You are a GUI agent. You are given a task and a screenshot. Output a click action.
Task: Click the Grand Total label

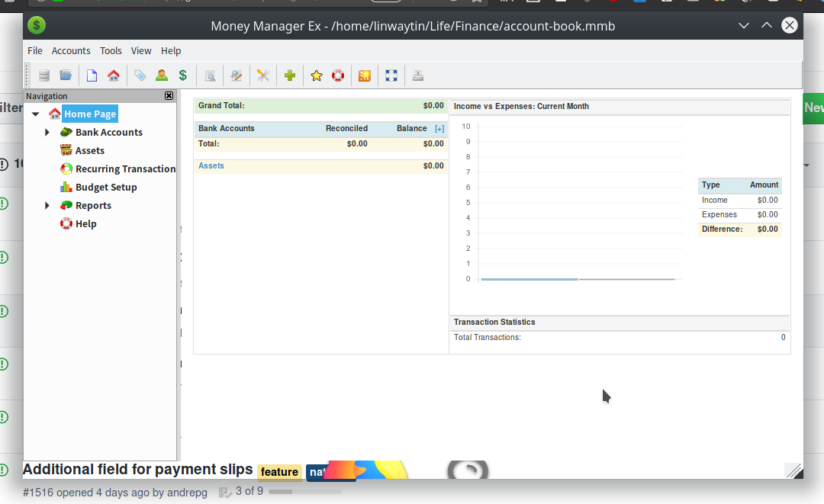coord(221,105)
